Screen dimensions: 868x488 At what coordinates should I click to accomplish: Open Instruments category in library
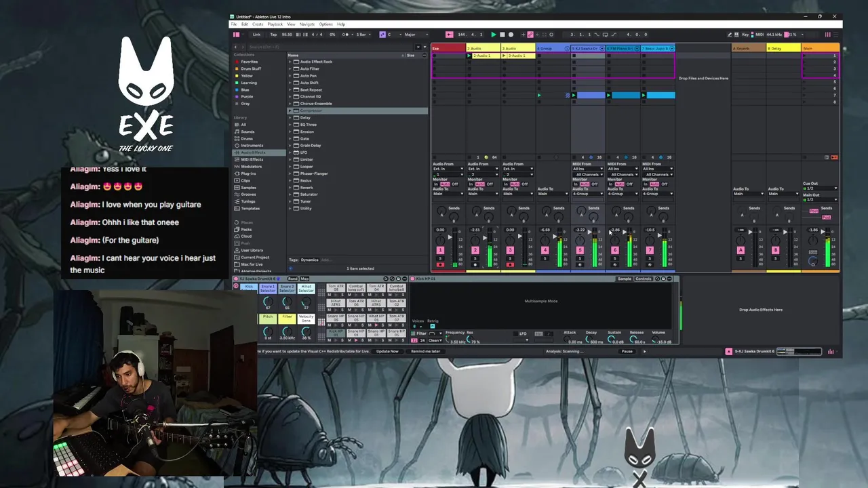[x=252, y=146]
